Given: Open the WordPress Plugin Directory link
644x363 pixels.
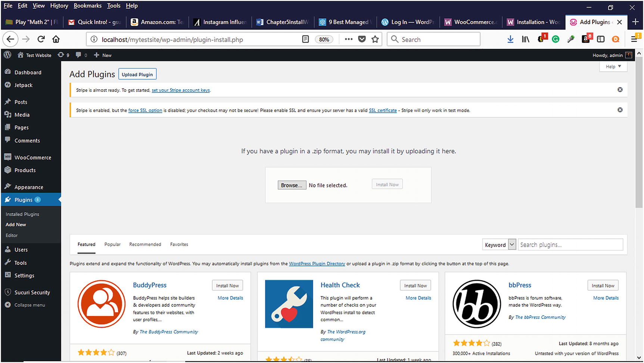Looking at the screenshot, I should pos(317,264).
